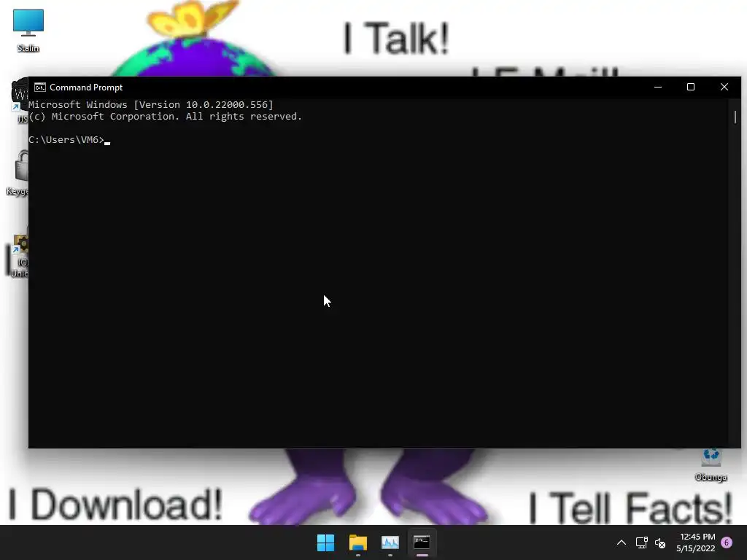Click the Command Prompt title text
This screenshot has height=560, width=747.
tap(86, 87)
